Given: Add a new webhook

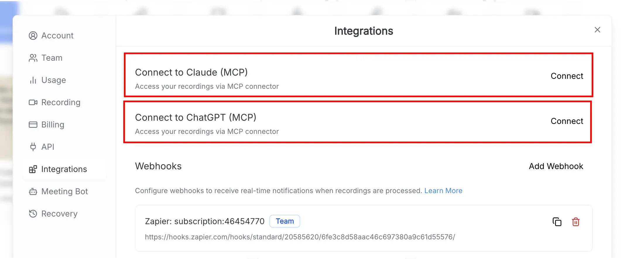Looking at the screenshot, I should tap(556, 166).
